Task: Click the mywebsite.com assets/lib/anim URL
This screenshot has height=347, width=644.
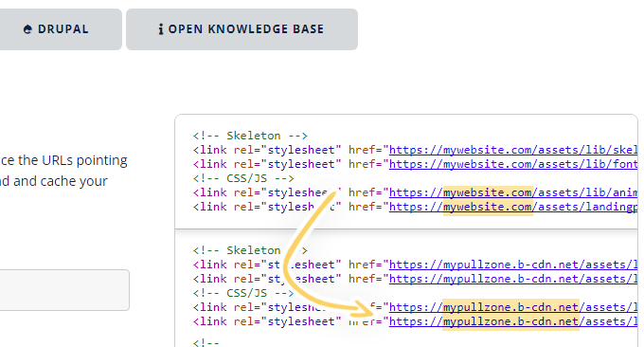Action: (513, 192)
